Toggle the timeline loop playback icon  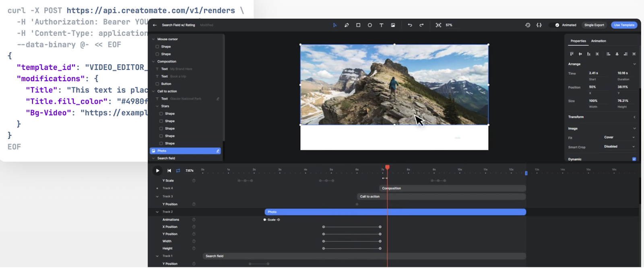(x=178, y=170)
